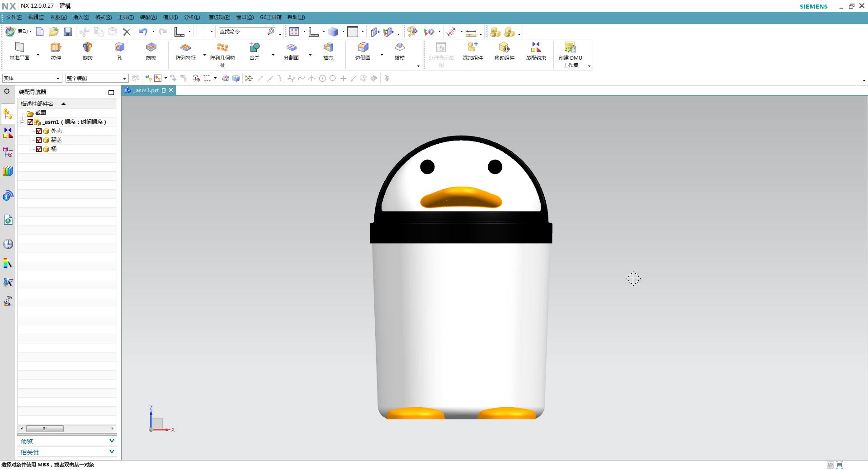Screen dimensions: 868x470
Task: Close the _asm1.prt tab
Action: (x=171, y=90)
